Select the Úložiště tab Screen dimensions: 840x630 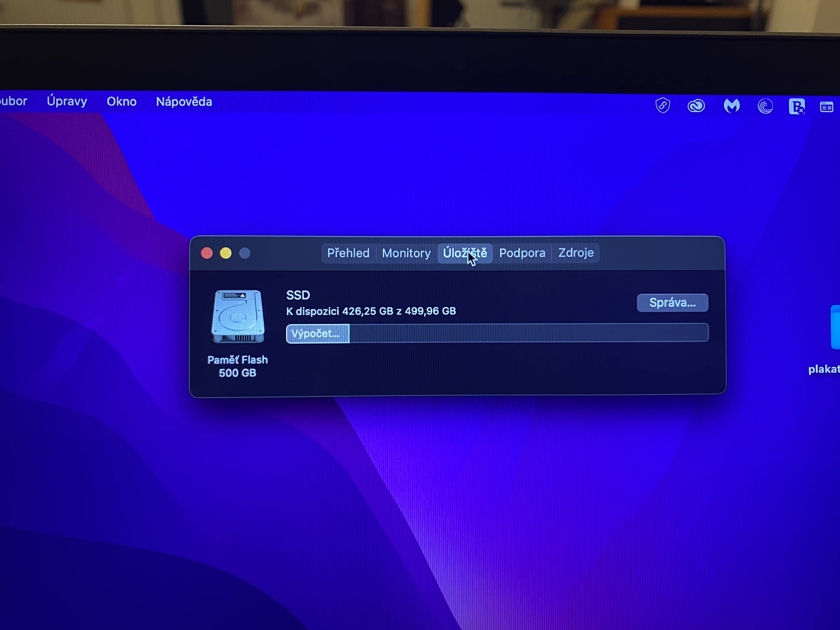pyautogui.click(x=465, y=253)
